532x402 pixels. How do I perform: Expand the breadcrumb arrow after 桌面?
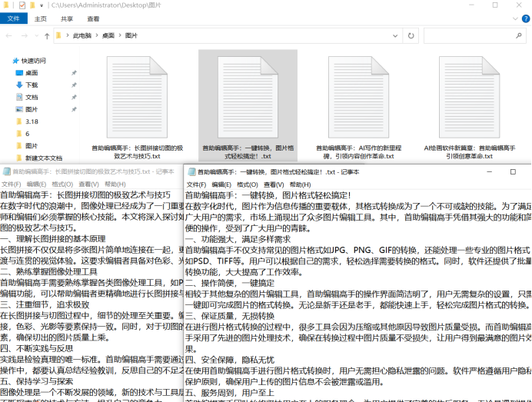[x=120, y=35]
